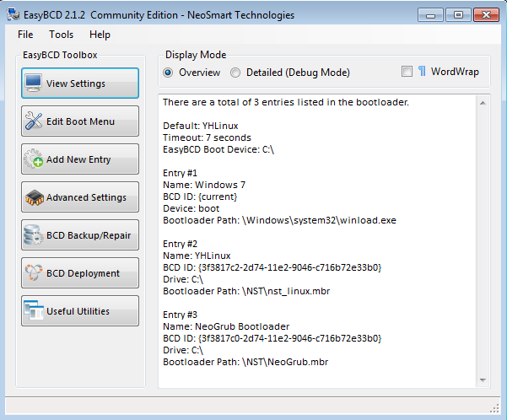
Task: Open the Add New Entry section
Action: point(80,159)
